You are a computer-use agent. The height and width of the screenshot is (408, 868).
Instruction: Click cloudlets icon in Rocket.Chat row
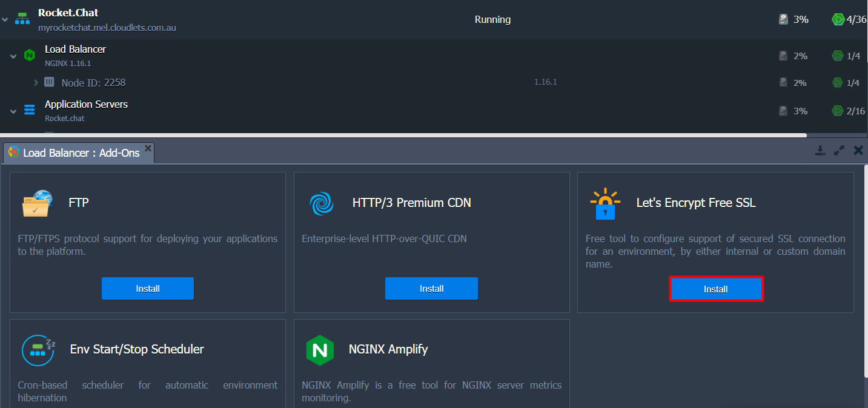click(x=838, y=19)
